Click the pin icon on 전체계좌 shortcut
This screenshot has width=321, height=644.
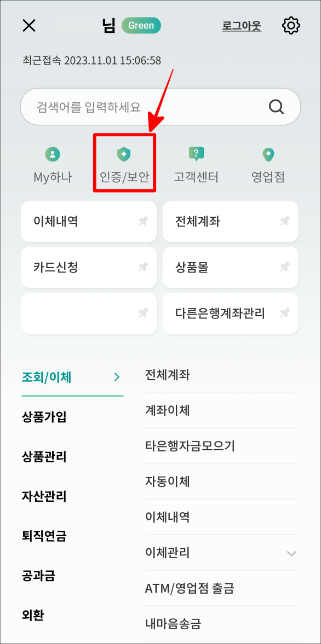coord(284,221)
